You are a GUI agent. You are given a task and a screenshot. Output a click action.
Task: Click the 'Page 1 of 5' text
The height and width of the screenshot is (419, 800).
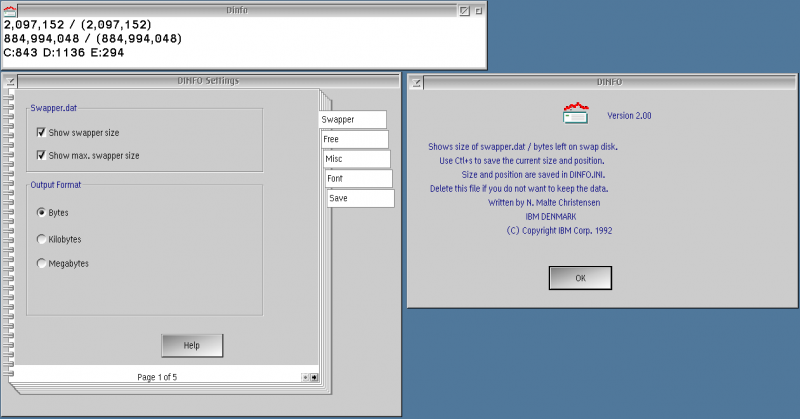[157, 377]
